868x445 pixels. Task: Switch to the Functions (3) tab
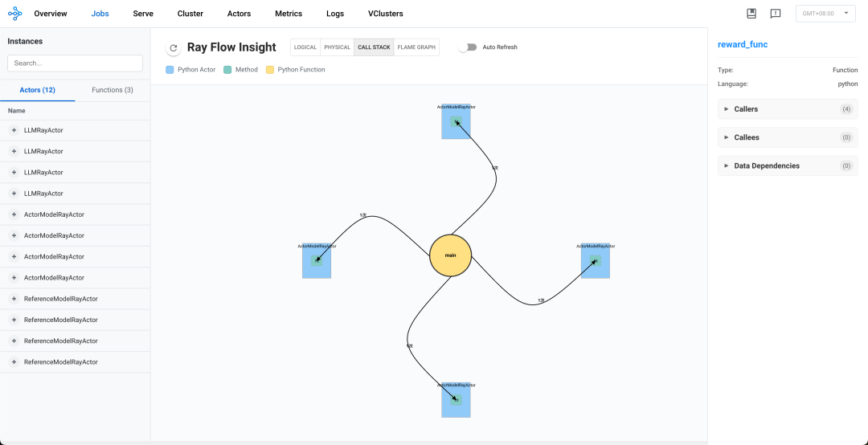113,90
